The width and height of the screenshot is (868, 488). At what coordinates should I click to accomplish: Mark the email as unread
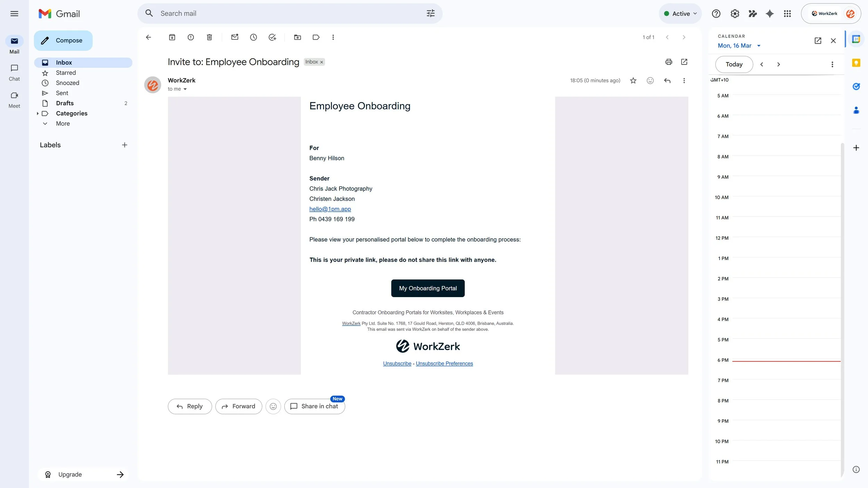(235, 37)
